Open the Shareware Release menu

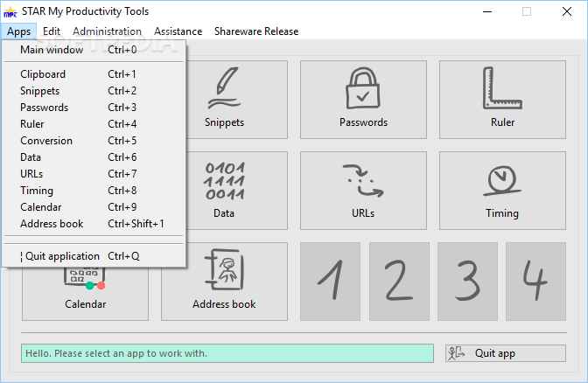point(256,31)
